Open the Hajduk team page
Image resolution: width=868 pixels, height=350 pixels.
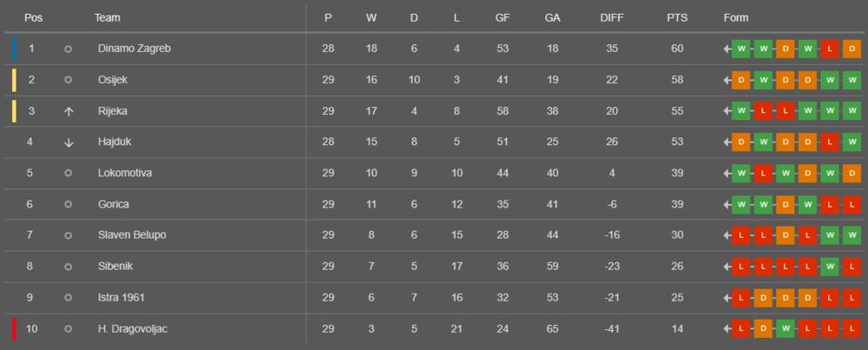point(115,142)
